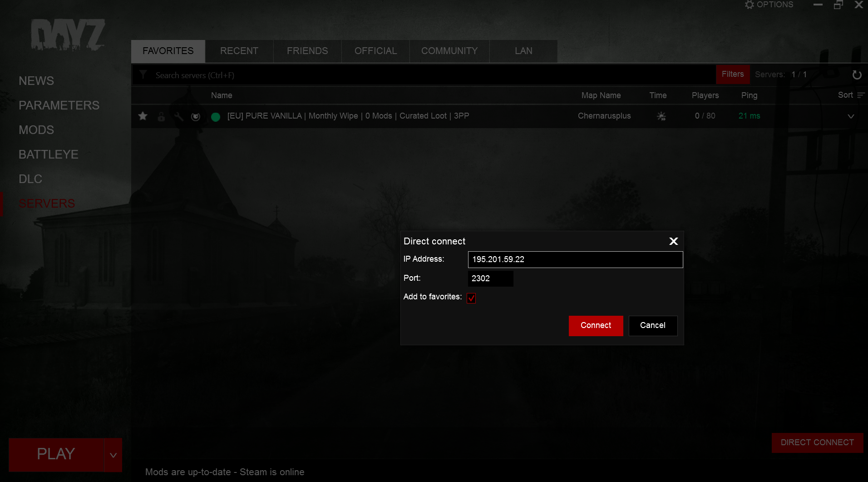Image resolution: width=868 pixels, height=482 pixels.
Task: Click the Direct Connect button
Action: pyautogui.click(x=817, y=443)
